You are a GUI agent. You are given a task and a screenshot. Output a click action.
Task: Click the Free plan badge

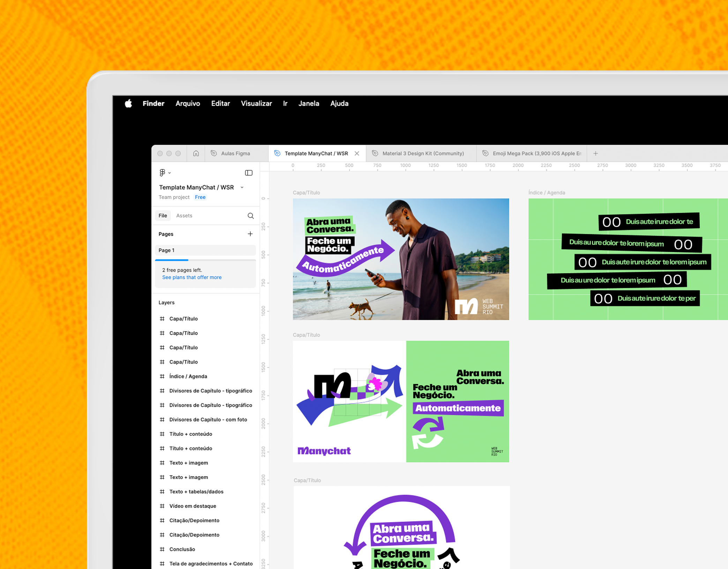[200, 197]
